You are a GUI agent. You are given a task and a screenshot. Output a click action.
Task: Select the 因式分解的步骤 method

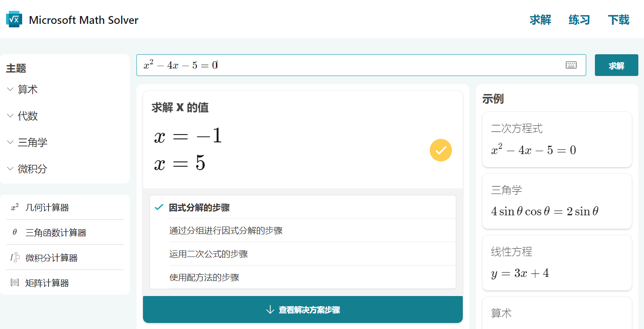303,207
